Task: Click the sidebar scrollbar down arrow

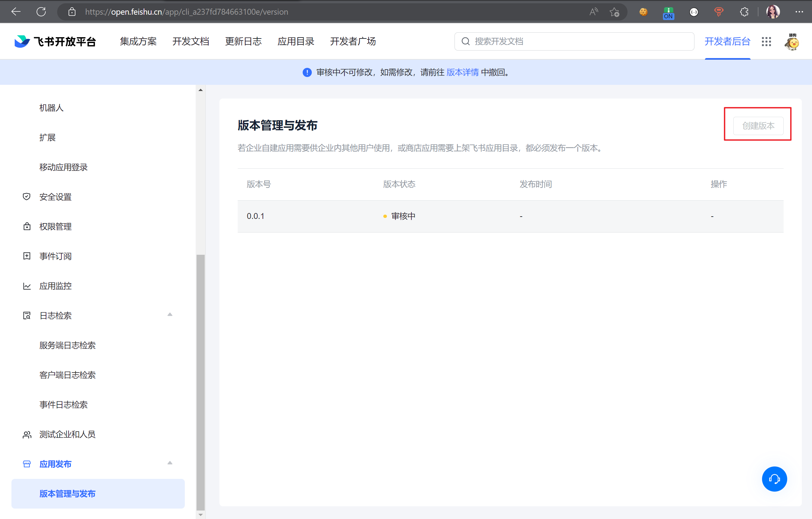Action: coord(201,515)
